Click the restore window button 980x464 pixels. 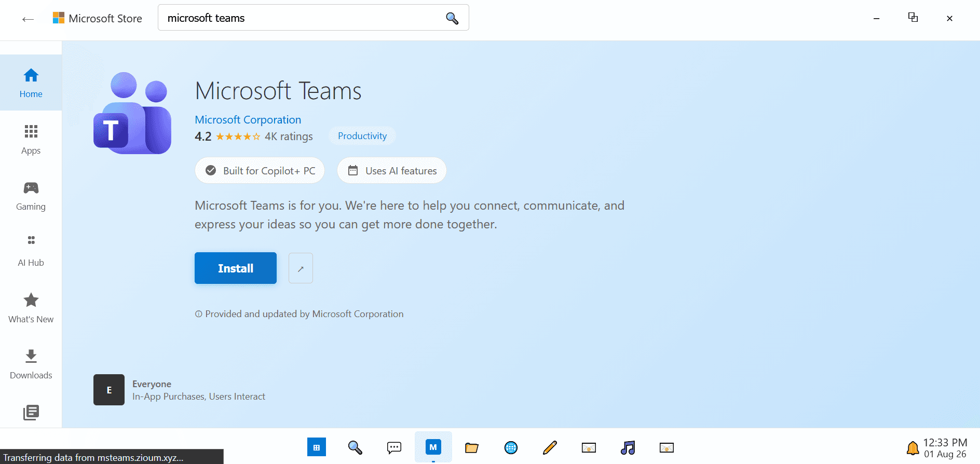[913, 18]
